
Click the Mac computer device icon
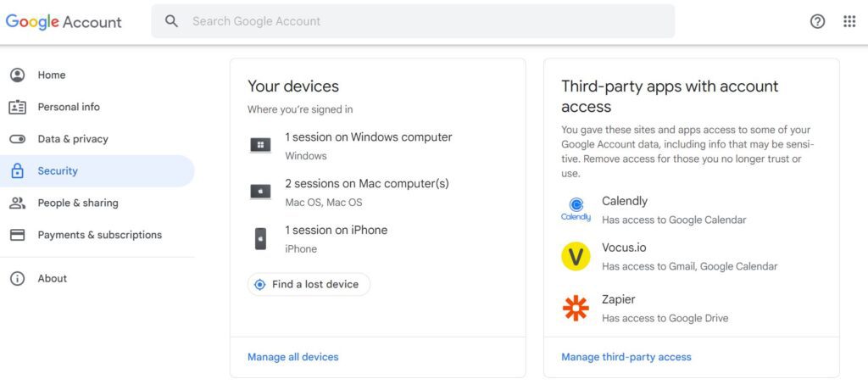tap(260, 192)
